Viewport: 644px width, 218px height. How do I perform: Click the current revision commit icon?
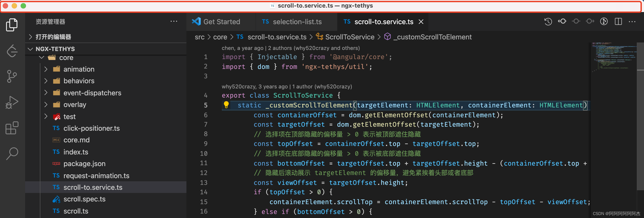pyautogui.click(x=576, y=21)
